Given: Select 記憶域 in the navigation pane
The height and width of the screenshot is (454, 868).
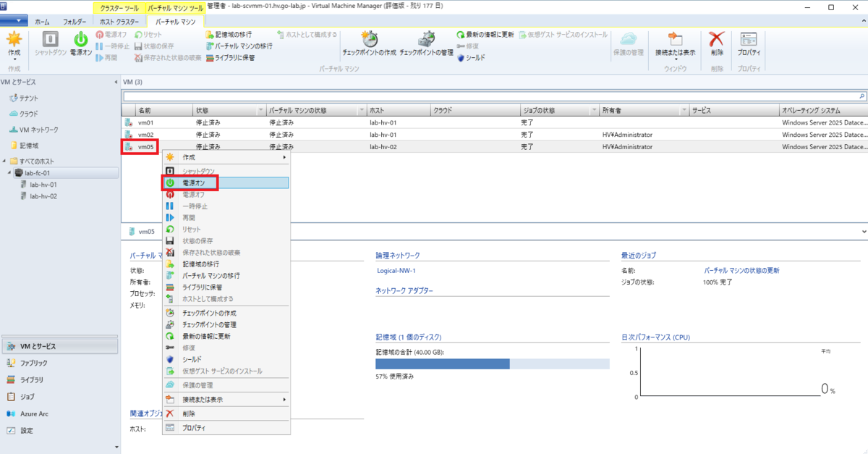Looking at the screenshot, I should tap(29, 146).
